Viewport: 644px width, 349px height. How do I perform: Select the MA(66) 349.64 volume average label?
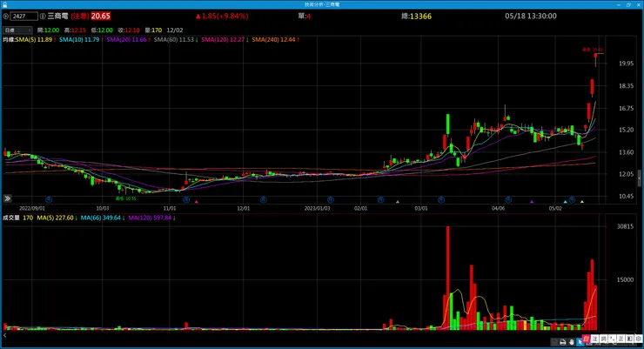(x=103, y=218)
